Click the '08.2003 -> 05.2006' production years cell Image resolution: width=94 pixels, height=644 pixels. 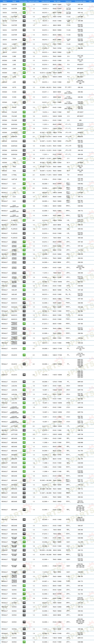pyautogui.click(x=46, y=550)
